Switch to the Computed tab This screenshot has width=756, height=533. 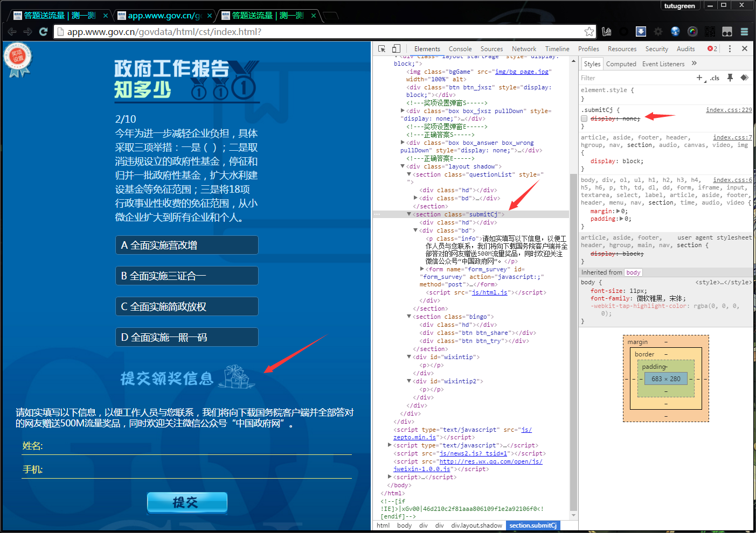click(621, 64)
